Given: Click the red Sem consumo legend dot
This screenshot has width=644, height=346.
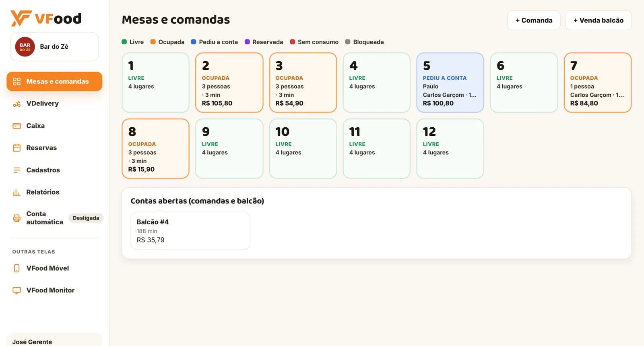Looking at the screenshot, I should tap(293, 42).
